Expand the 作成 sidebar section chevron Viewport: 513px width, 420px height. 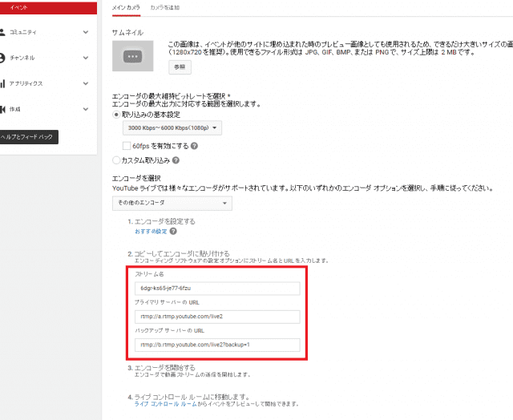coord(86,109)
